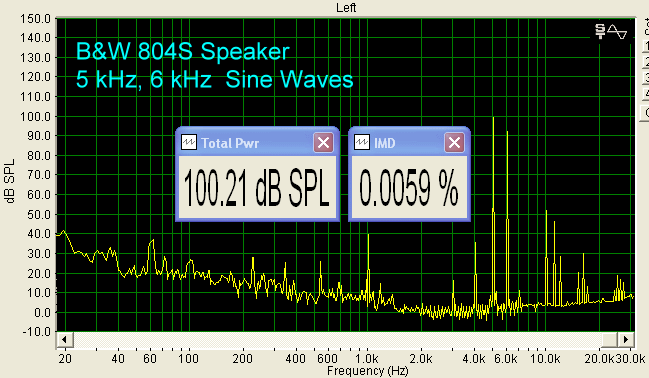Select set button 2 at right edge
Viewport: 649px width, 378px height.
click(646, 62)
